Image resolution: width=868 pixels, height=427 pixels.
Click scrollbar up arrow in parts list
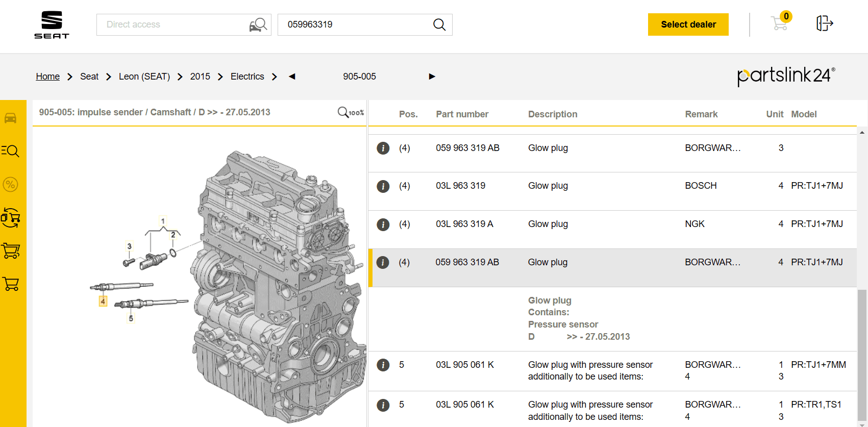(x=862, y=132)
